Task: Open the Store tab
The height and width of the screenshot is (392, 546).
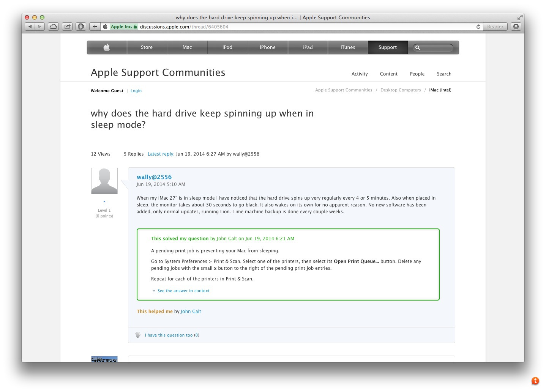Action: 147,47
